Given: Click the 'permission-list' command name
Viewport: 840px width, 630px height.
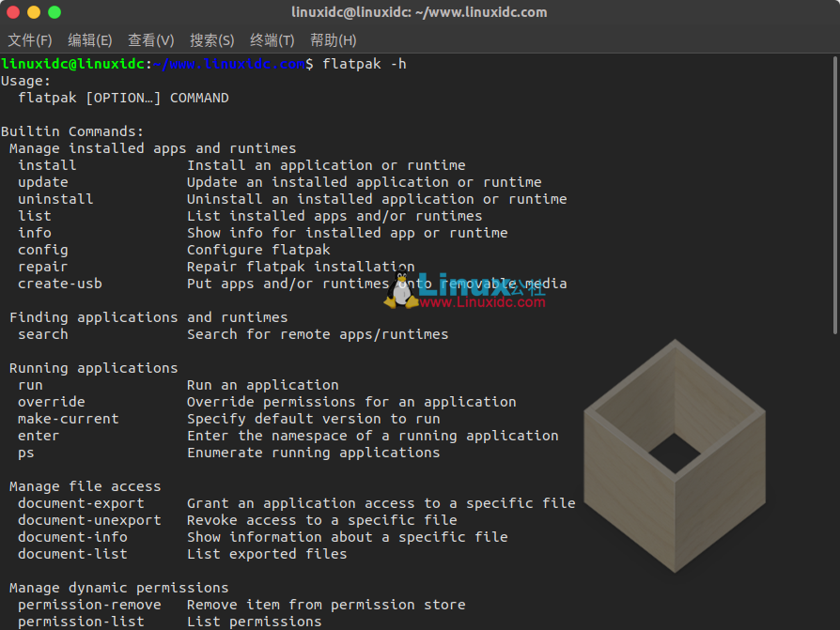Looking at the screenshot, I should point(81,622).
